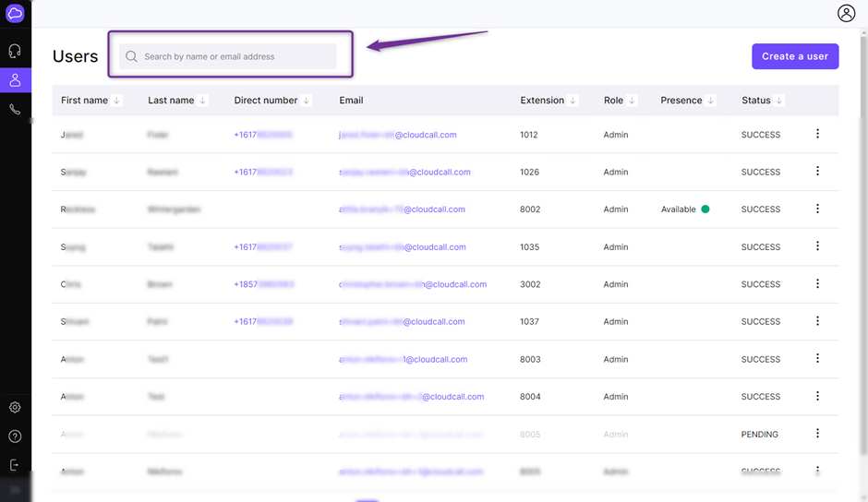Screen dimensions: 868x502
Task: Click Admin role in extension 3002 row
Action: pyautogui.click(x=616, y=284)
